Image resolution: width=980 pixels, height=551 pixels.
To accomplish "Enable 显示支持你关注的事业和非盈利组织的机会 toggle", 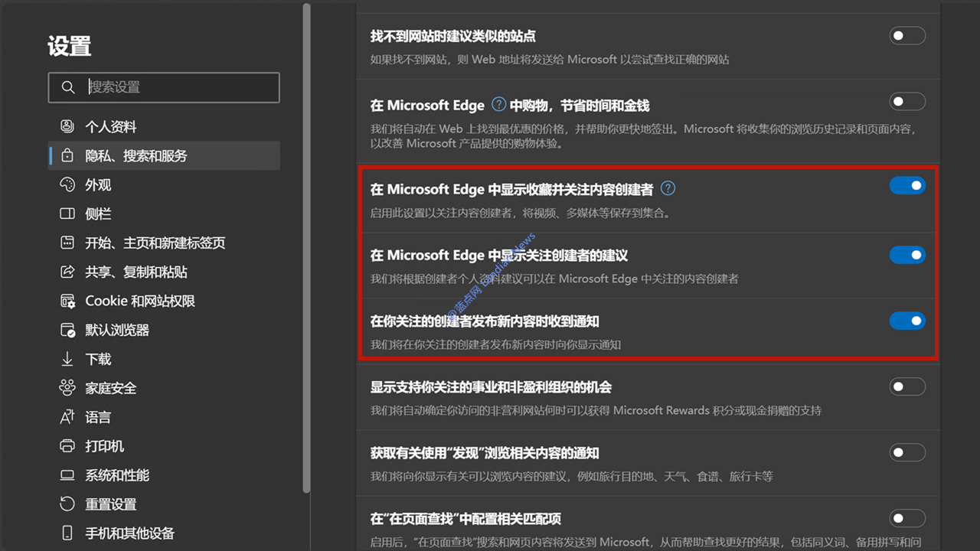I will (907, 386).
